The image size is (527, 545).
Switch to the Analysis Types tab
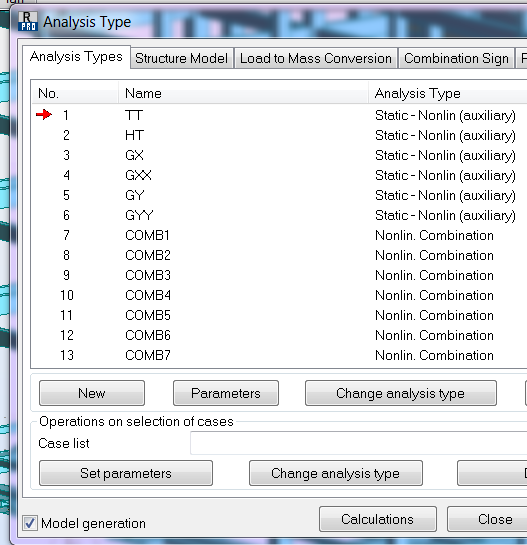(76, 57)
